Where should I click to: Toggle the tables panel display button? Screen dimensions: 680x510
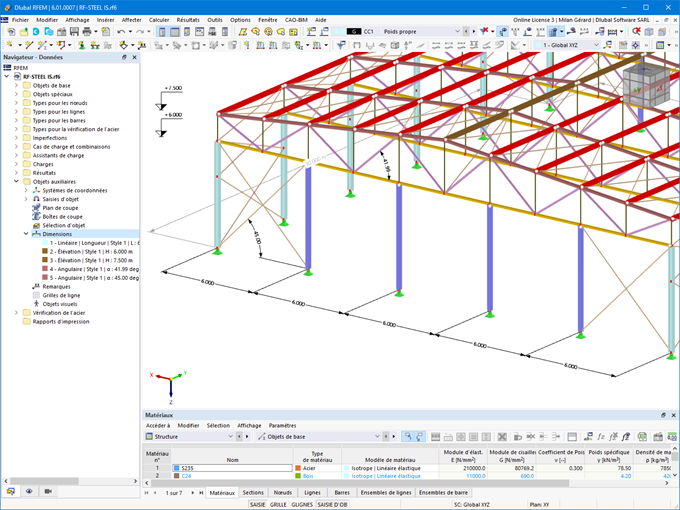coord(174,32)
